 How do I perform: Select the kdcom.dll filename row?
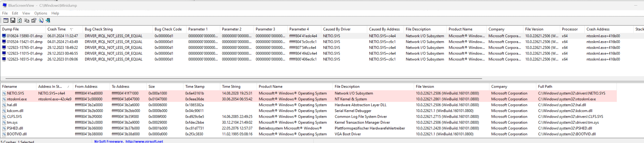point(15,111)
